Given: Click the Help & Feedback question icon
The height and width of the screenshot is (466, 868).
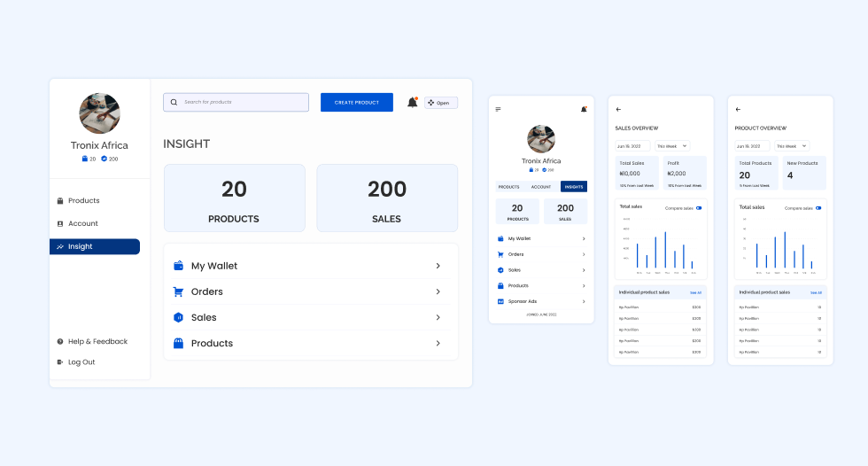Looking at the screenshot, I should pos(60,342).
